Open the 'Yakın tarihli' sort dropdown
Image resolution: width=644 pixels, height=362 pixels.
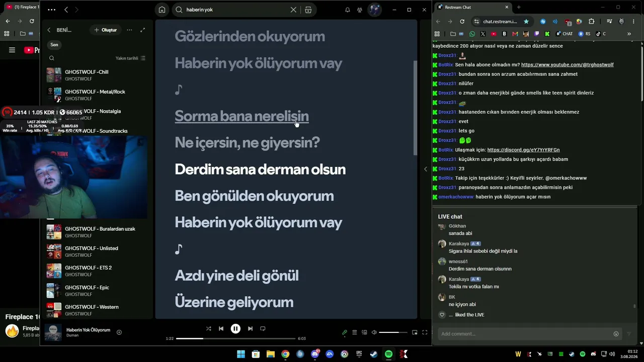[131, 58]
